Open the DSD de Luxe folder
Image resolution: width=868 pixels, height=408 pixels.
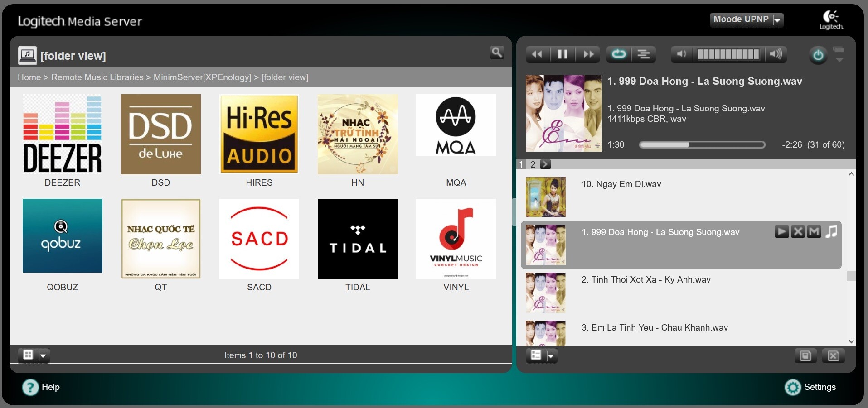(x=161, y=134)
